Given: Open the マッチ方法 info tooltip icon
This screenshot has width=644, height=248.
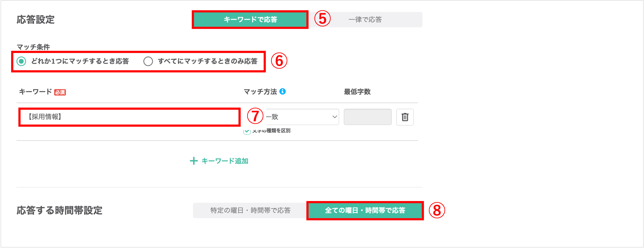Looking at the screenshot, I should coord(282,91).
